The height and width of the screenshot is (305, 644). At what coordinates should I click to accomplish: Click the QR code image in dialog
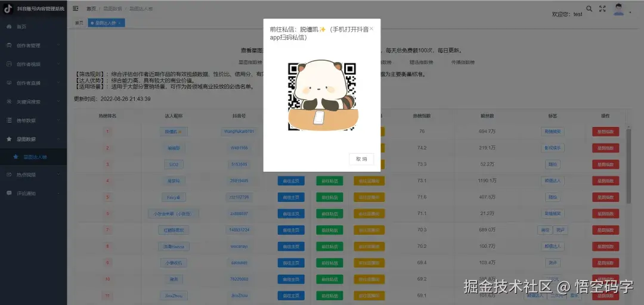coord(321,97)
